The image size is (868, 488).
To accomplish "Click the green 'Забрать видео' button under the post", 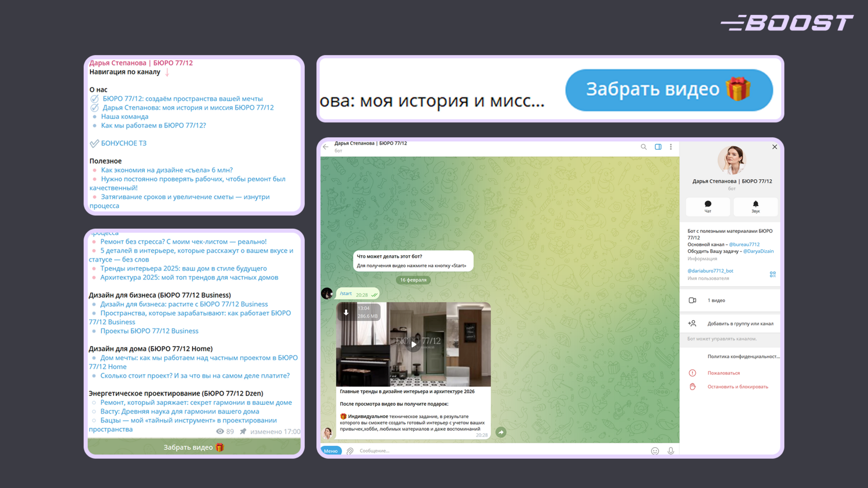I will [x=194, y=447].
